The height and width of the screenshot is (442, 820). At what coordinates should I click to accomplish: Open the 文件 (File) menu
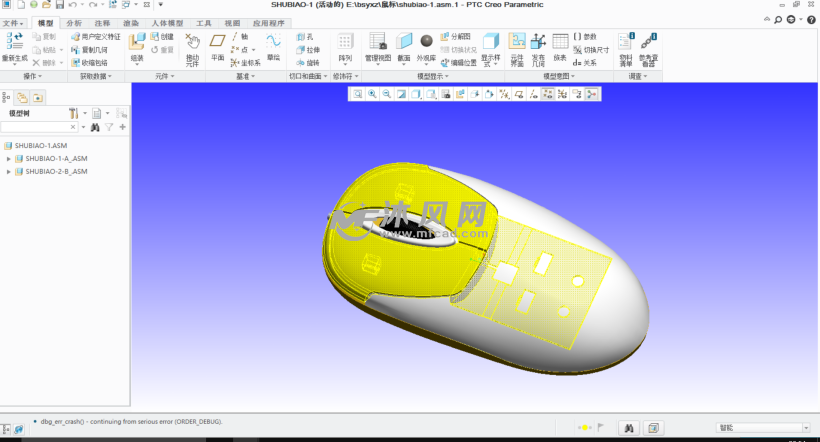click(13, 23)
